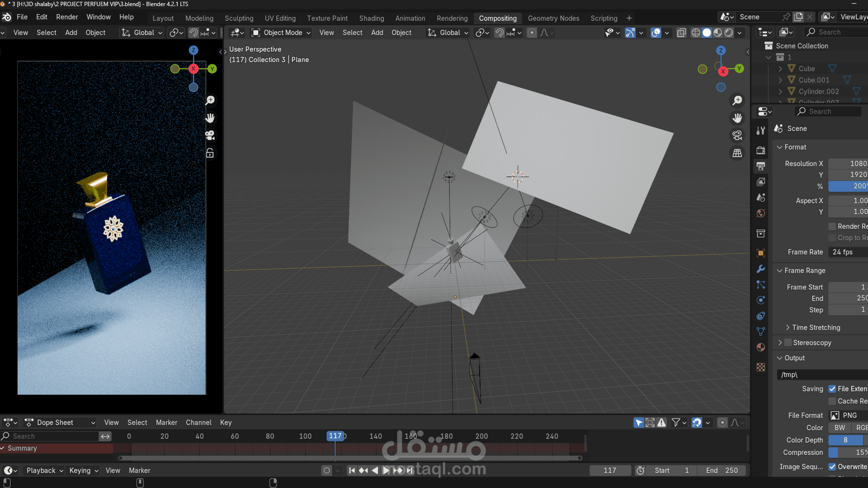868x488 pixels.
Task: Collapse the Output panel
Action: pos(790,358)
